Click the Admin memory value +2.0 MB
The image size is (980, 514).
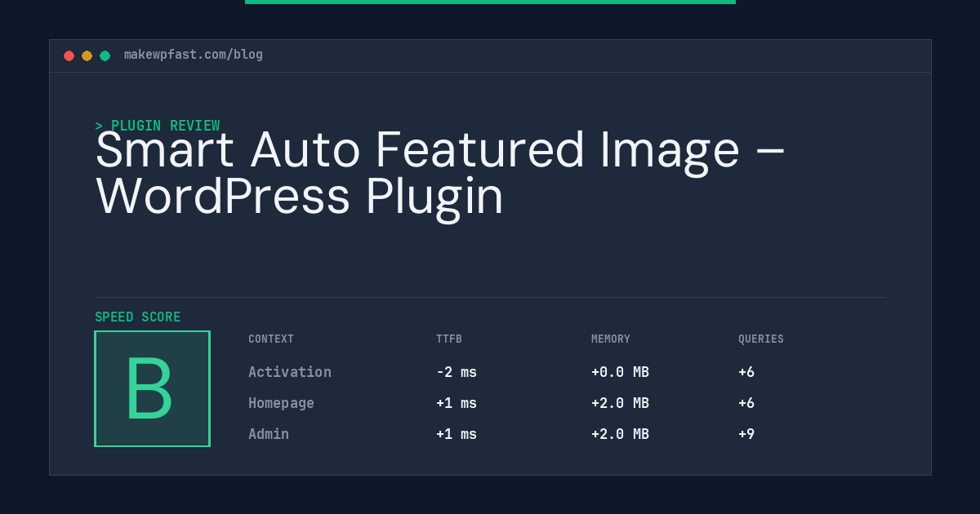pyautogui.click(x=620, y=434)
